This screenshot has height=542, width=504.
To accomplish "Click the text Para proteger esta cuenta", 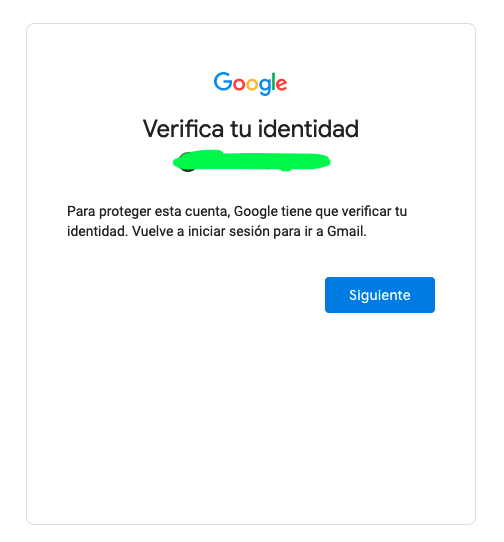I will coord(148,211).
